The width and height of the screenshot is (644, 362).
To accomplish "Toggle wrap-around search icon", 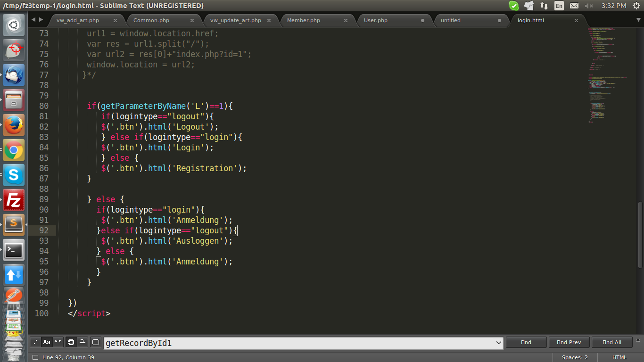I will 71,343.
